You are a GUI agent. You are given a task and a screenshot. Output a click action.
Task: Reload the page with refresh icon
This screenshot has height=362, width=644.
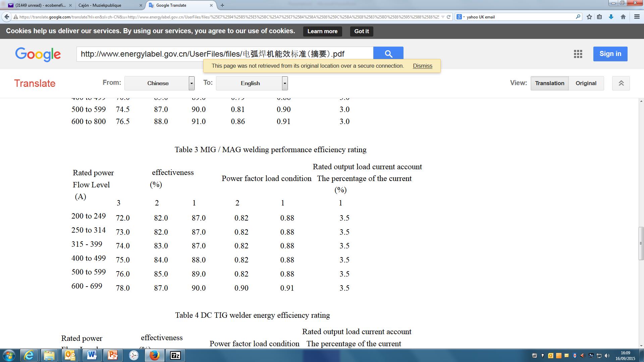[x=448, y=17]
